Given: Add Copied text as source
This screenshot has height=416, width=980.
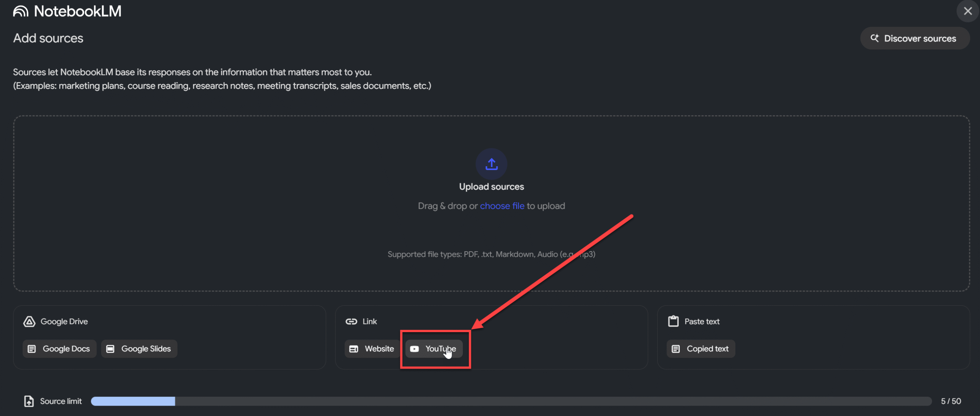Looking at the screenshot, I should 701,349.
